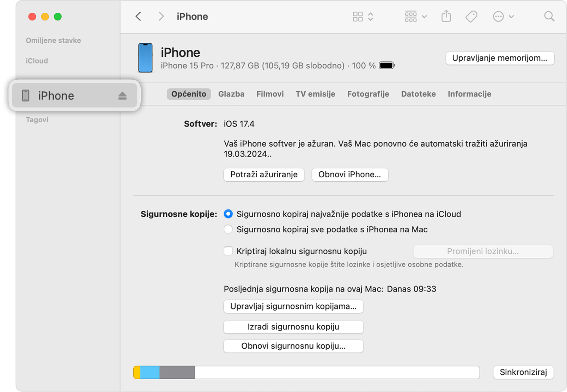Switch to the Datoteke tab
This screenshot has height=392, width=567.
click(419, 94)
